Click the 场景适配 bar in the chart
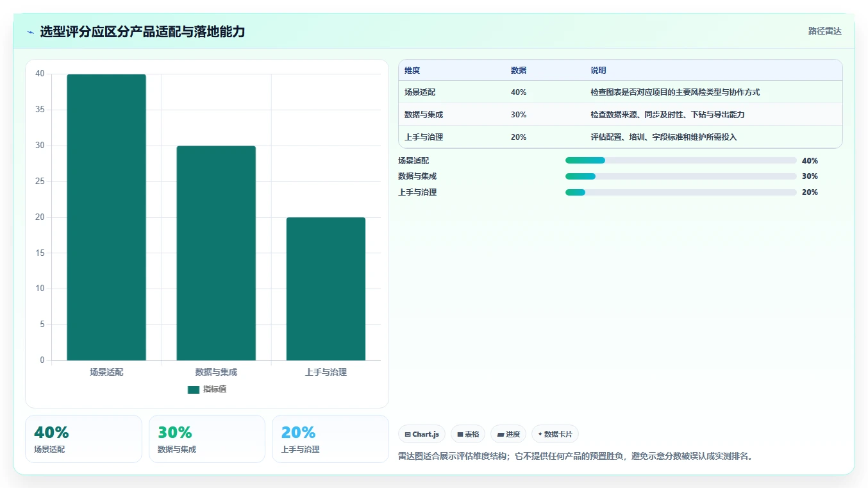The height and width of the screenshot is (488, 868). point(106,217)
